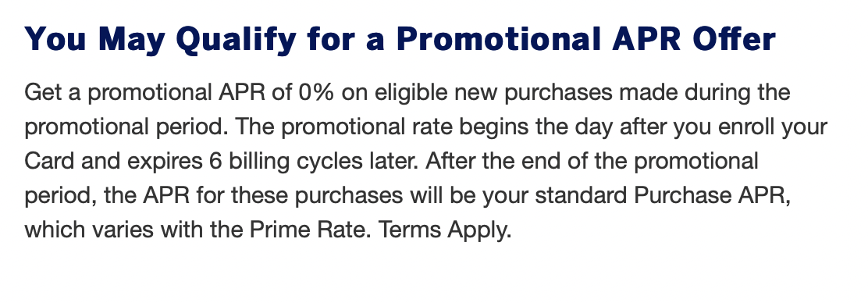Click the 'You May Qualify' heading
Screen dimensions: 868x303
point(399,40)
